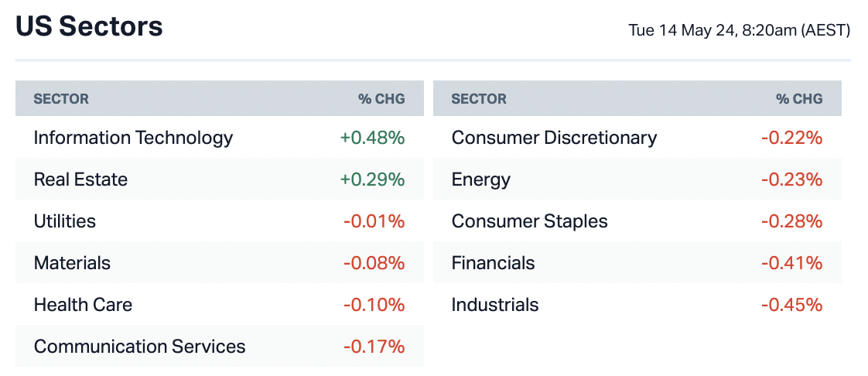Click the -0.45% change value
Image resolution: width=868 pixels, height=376 pixels.
click(x=791, y=305)
